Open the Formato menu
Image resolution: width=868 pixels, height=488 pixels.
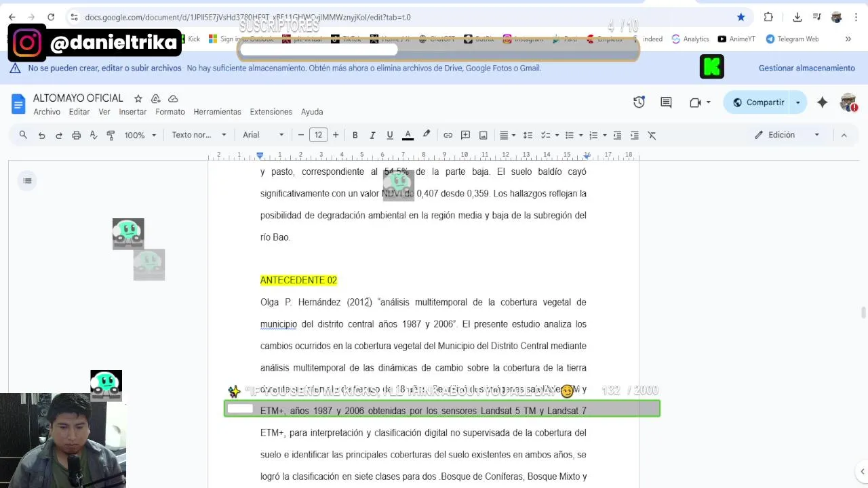click(x=170, y=112)
